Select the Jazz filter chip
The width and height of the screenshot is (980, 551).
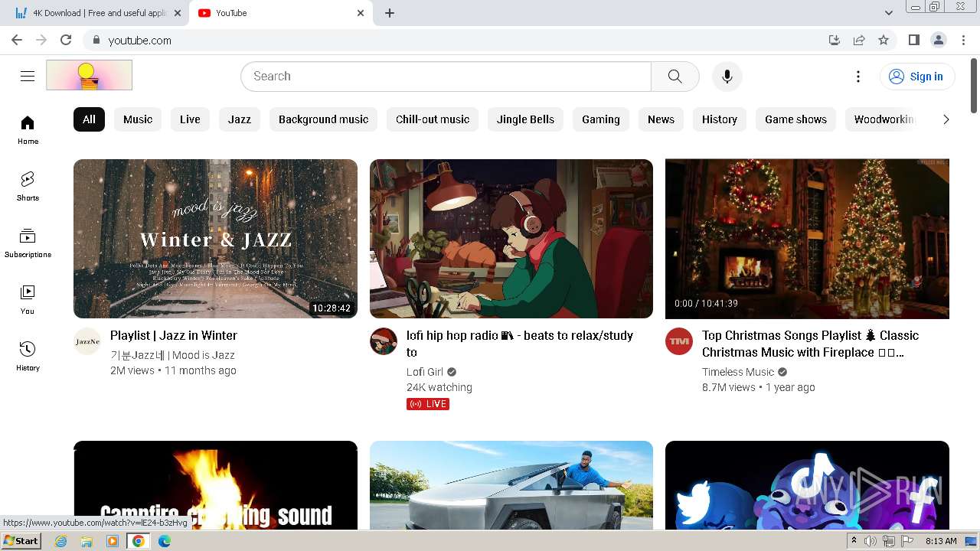[x=240, y=119]
